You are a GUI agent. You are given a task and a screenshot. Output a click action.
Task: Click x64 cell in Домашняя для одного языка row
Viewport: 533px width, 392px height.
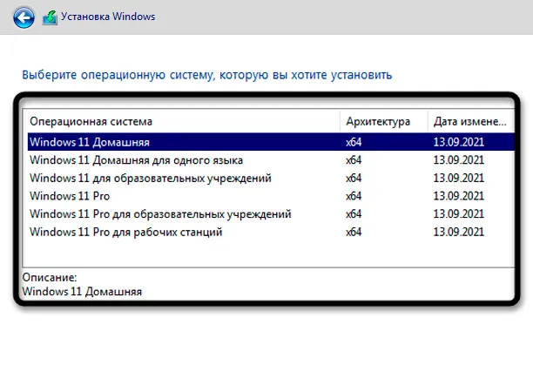(x=354, y=160)
